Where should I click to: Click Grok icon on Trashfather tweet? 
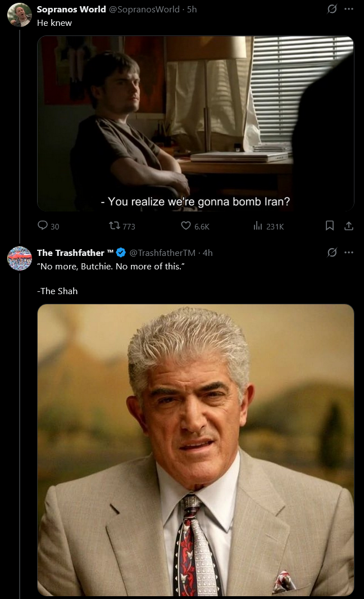point(332,253)
